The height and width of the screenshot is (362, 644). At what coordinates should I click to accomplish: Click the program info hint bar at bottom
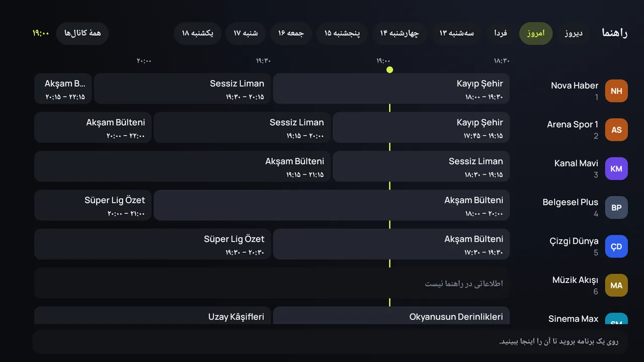coord(331,342)
